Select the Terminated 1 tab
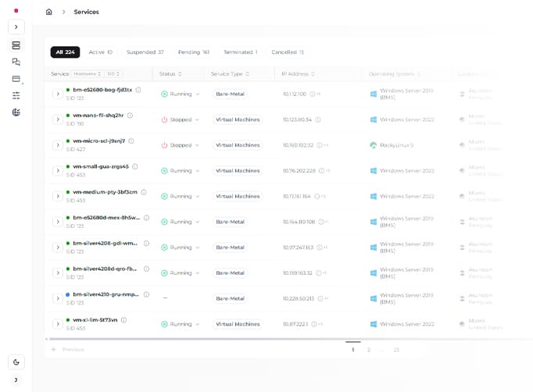Screen dimensions: 533x392 click(x=241, y=52)
